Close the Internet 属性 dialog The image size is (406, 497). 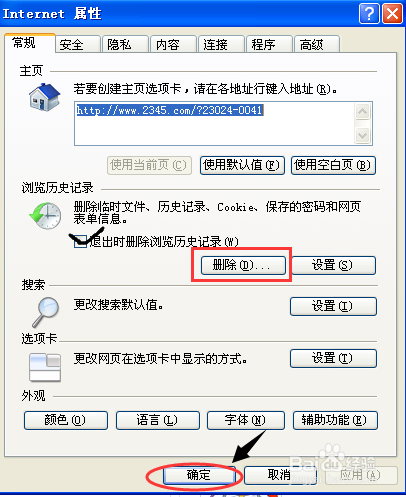click(392, 14)
